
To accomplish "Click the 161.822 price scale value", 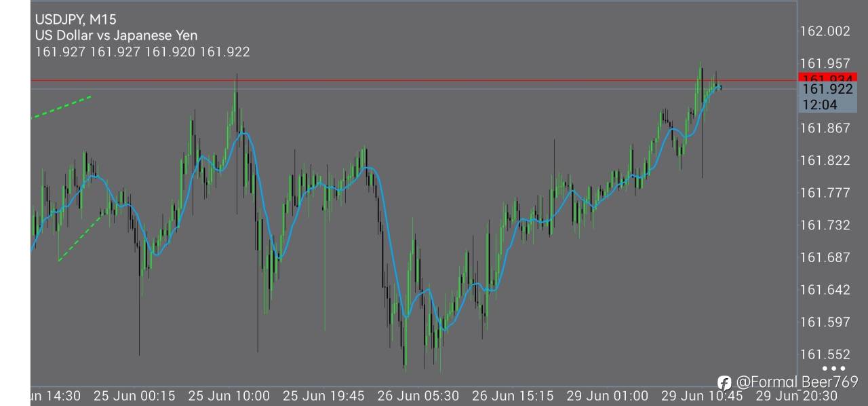I will click(825, 160).
